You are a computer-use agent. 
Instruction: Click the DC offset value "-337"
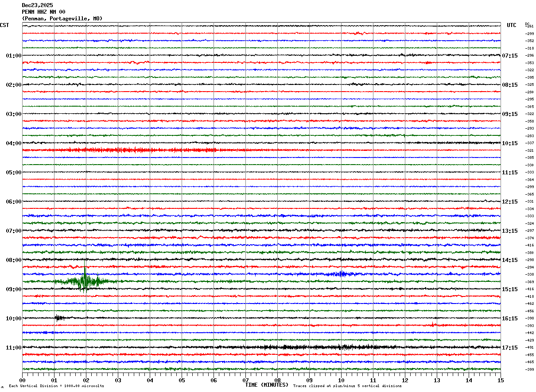pos(530,143)
